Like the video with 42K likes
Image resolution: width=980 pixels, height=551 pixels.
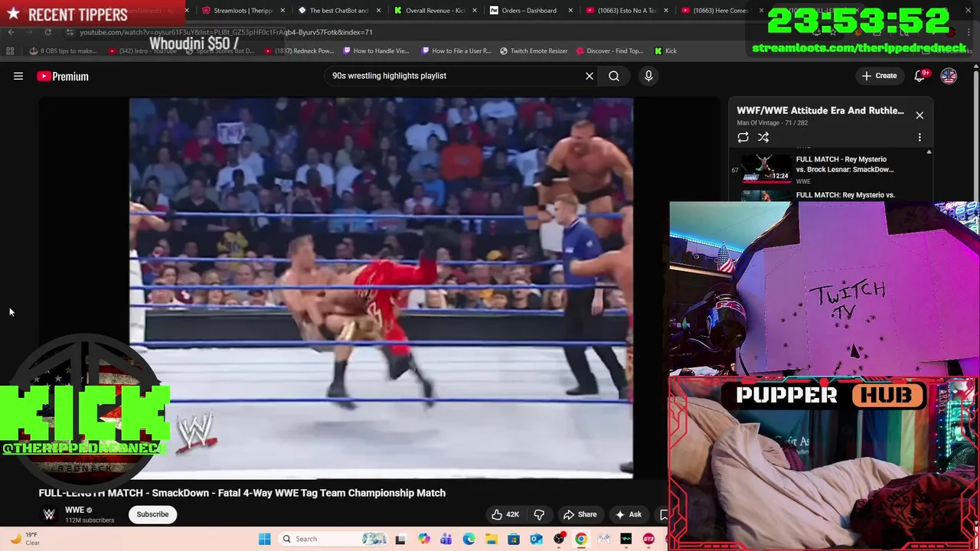pos(505,514)
